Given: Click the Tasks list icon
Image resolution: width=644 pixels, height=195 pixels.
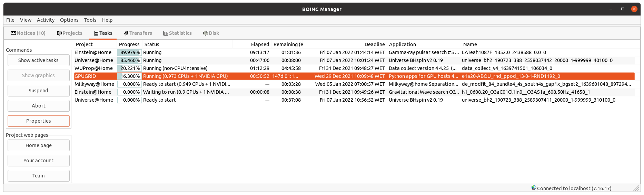Looking at the screenshot, I should [96, 33].
